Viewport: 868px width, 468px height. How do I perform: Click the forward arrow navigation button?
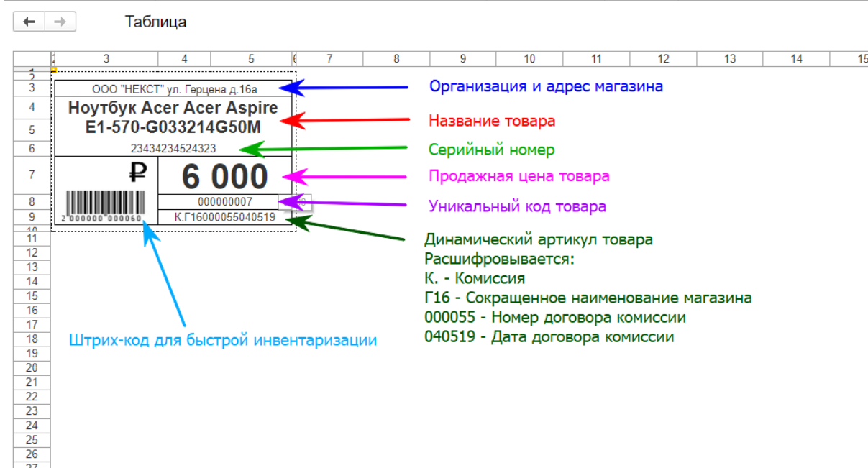(x=60, y=22)
